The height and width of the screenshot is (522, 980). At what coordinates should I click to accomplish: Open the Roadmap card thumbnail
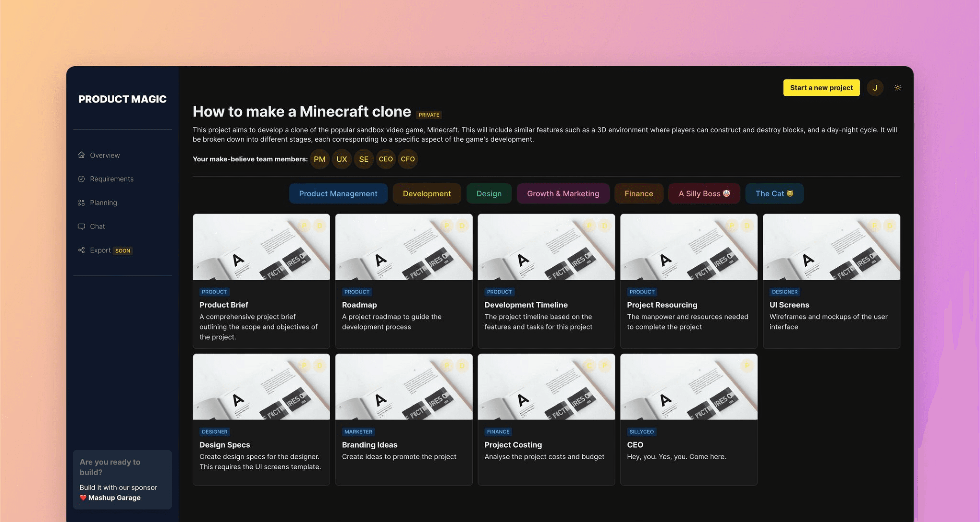[404, 247]
